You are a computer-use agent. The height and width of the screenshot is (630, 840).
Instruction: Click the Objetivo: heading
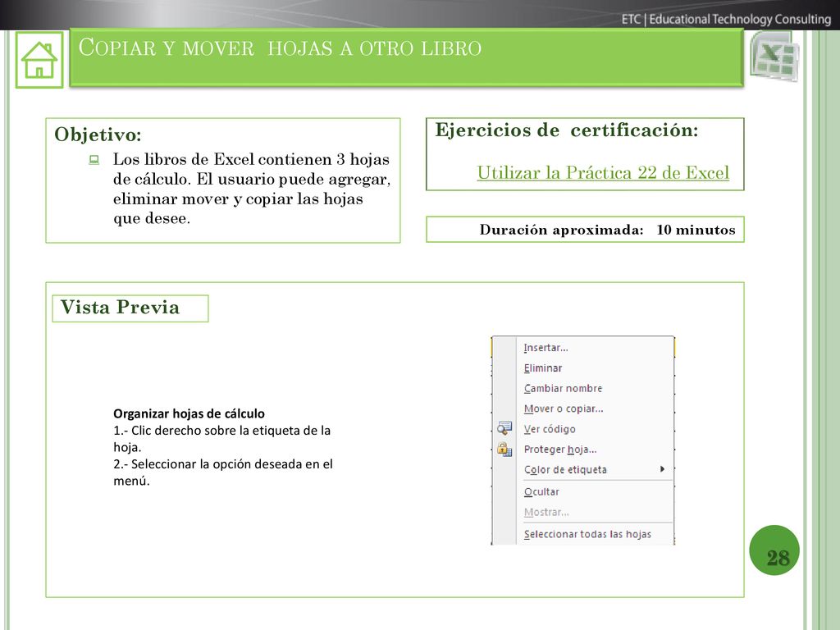[x=98, y=134]
